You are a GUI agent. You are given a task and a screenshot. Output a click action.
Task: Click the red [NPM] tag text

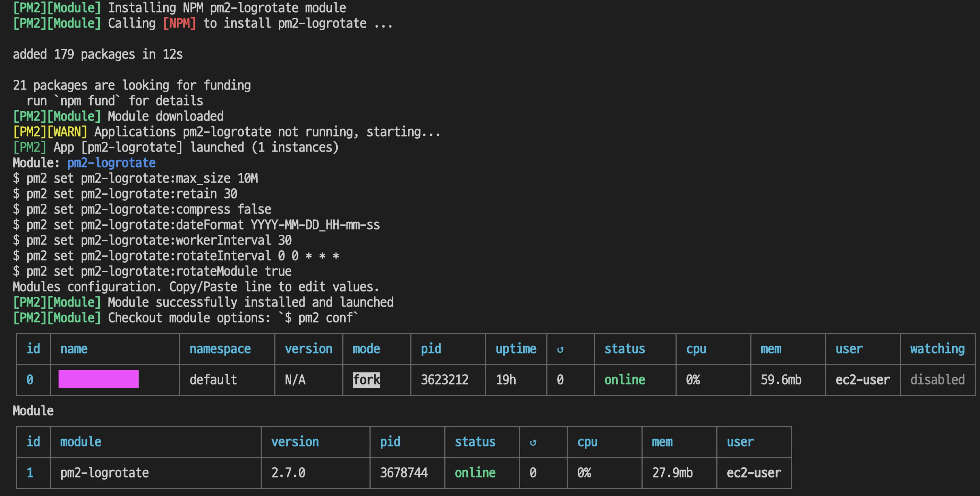pyautogui.click(x=179, y=23)
